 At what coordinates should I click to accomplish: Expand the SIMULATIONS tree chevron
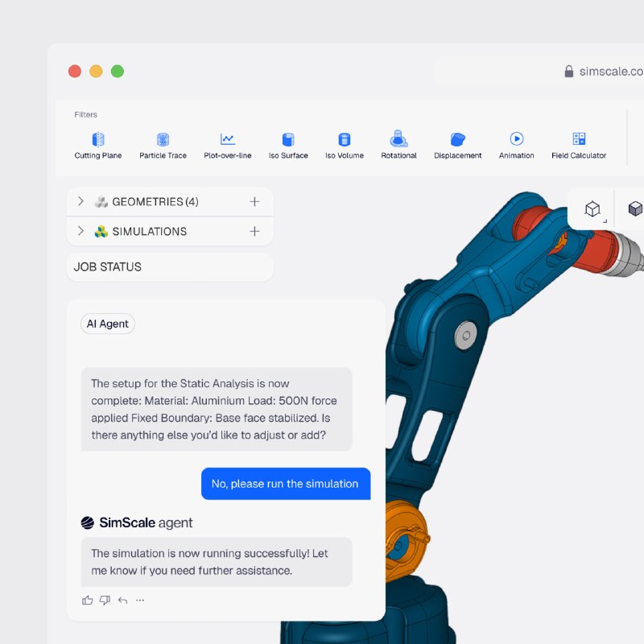80,231
